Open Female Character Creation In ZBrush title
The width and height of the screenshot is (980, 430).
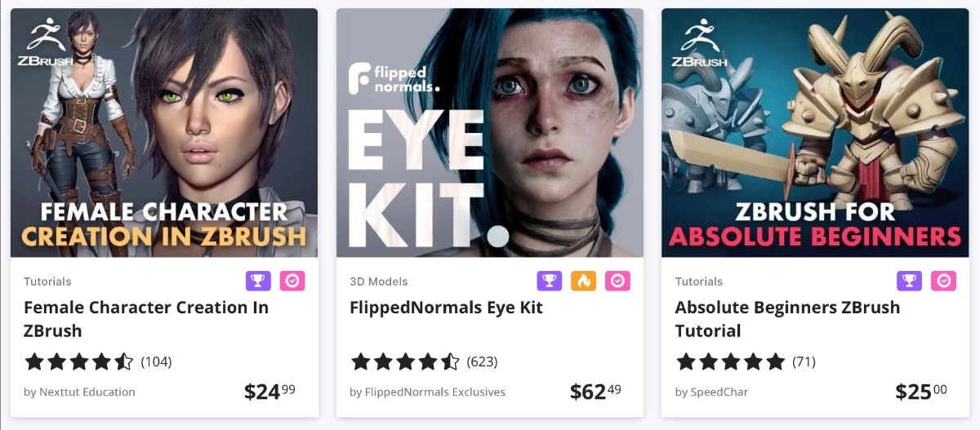146,319
